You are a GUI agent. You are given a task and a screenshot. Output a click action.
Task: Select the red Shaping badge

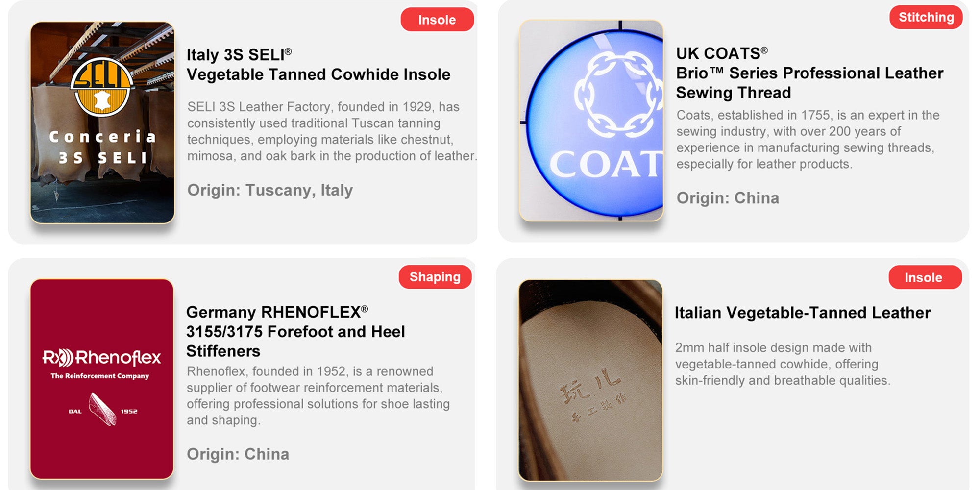[435, 277]
